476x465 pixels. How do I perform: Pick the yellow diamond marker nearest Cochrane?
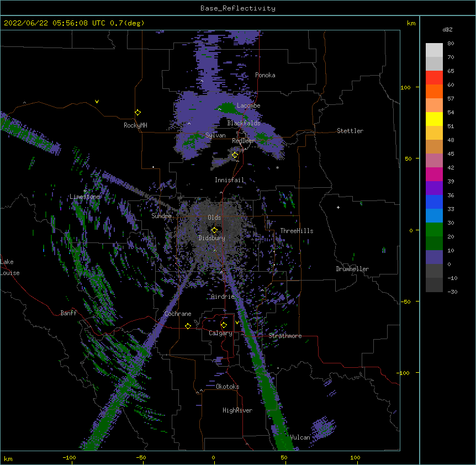tap(188, 326)
